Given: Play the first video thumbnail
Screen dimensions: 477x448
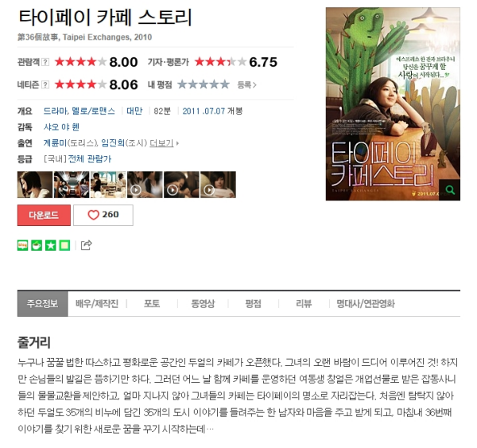Looking at the screenshot, I should pyautogui.click(x=145, y=185).
